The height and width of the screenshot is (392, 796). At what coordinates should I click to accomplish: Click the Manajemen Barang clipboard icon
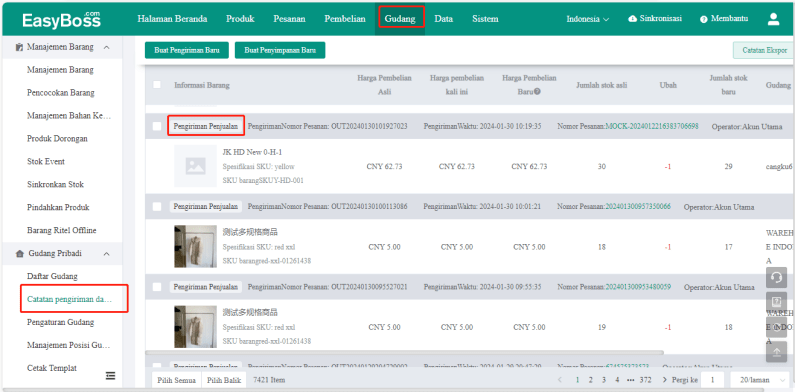point(20,47)
